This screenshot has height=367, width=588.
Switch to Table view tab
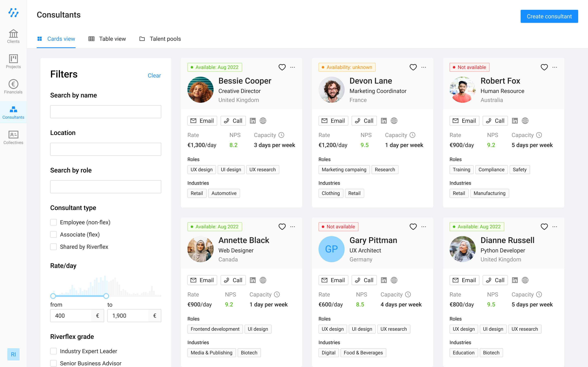click(x=107, y=39)
